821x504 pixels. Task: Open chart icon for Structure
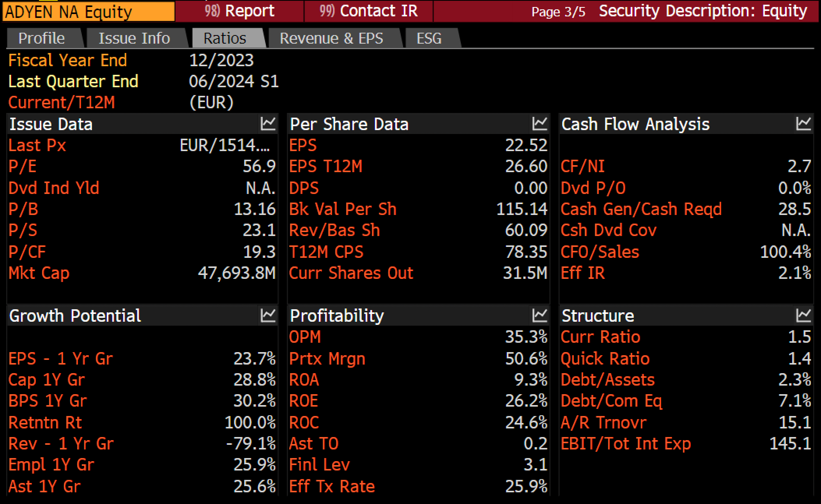click(x=803, y=315)
